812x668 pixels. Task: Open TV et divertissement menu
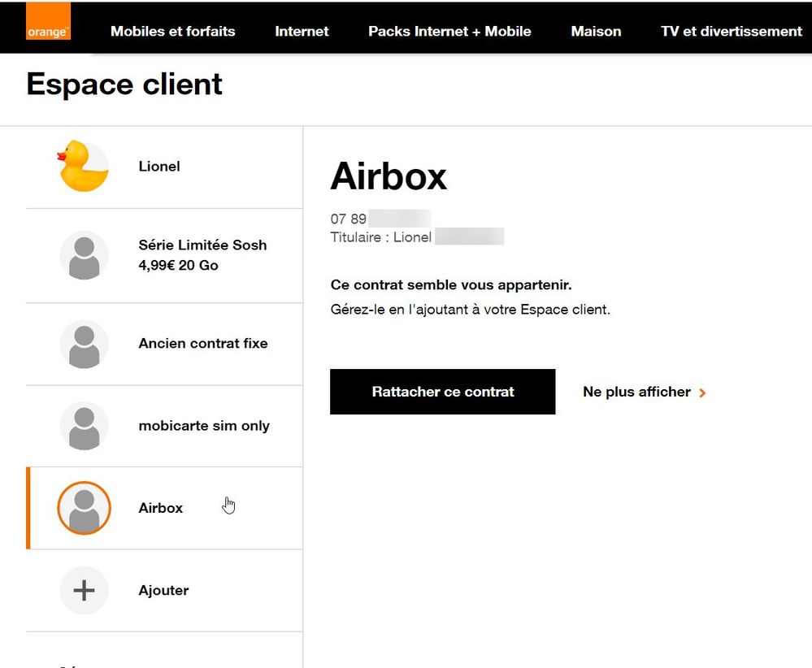click(x=732, y=32)
